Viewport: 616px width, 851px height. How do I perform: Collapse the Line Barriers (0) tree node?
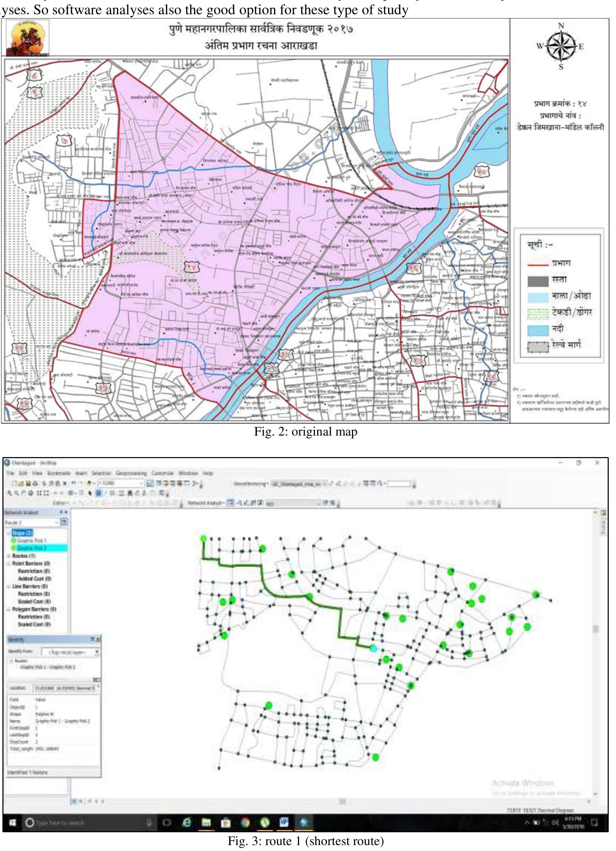[9, 586]
